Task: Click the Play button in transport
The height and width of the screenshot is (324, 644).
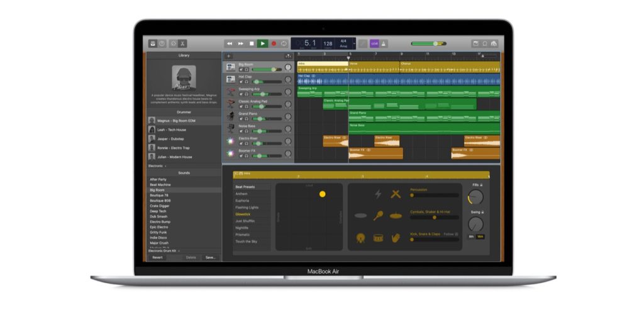Action: click(262, 43)
